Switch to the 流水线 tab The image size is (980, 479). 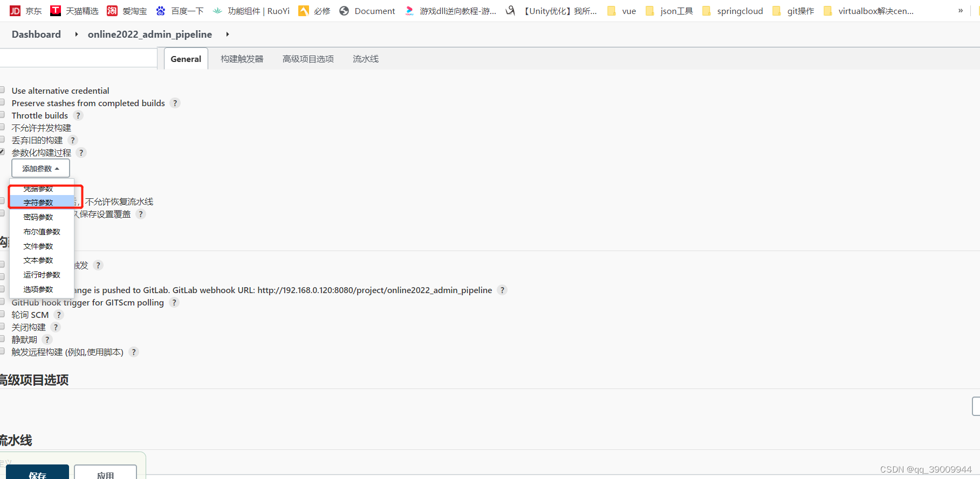coord(366,59)
